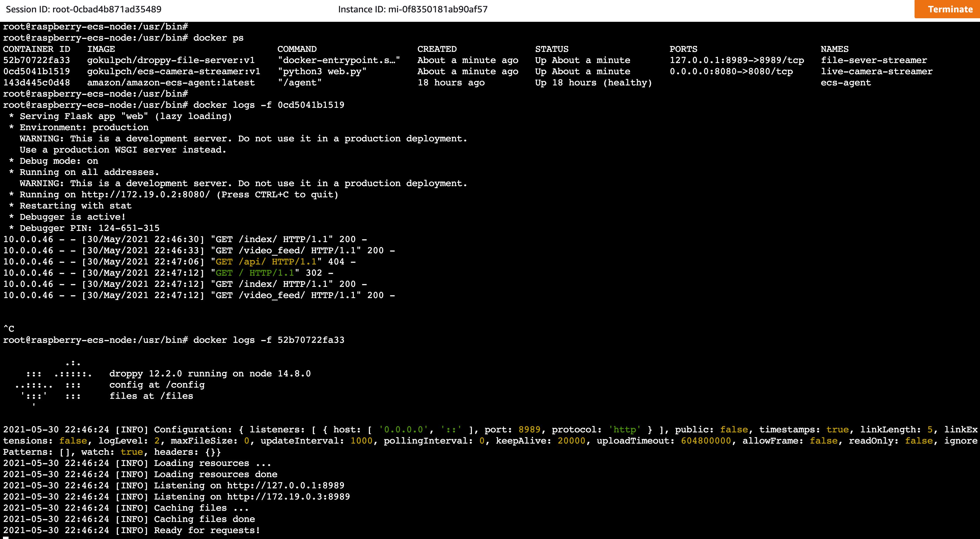Click the orange Terminate button

(950, 9)
